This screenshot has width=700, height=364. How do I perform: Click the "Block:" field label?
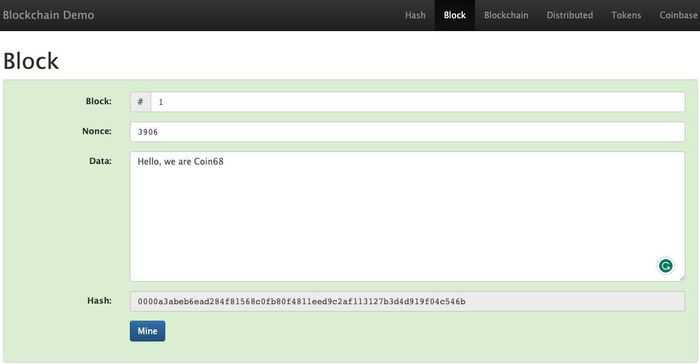tap(98, 101)
